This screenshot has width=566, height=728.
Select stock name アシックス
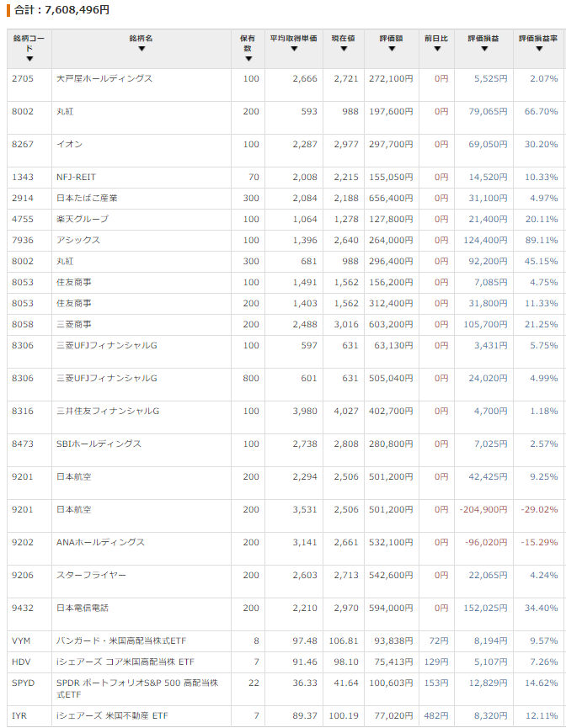point(78,240)
